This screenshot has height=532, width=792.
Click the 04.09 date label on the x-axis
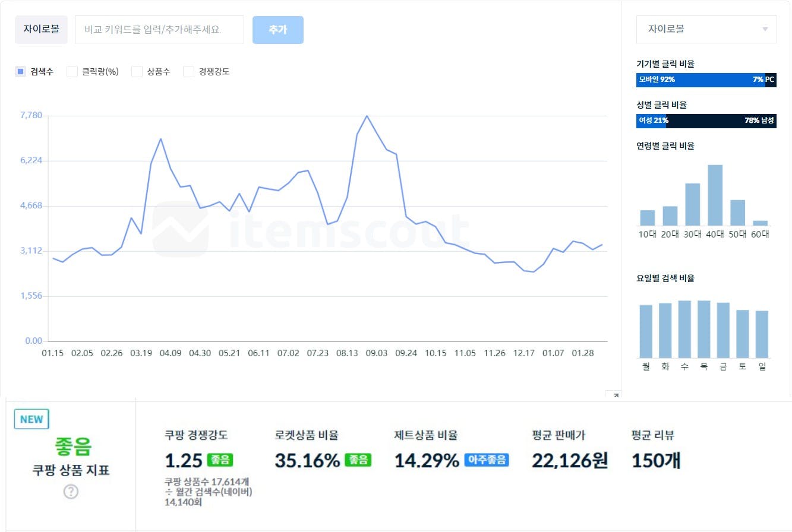pos(171,353)
